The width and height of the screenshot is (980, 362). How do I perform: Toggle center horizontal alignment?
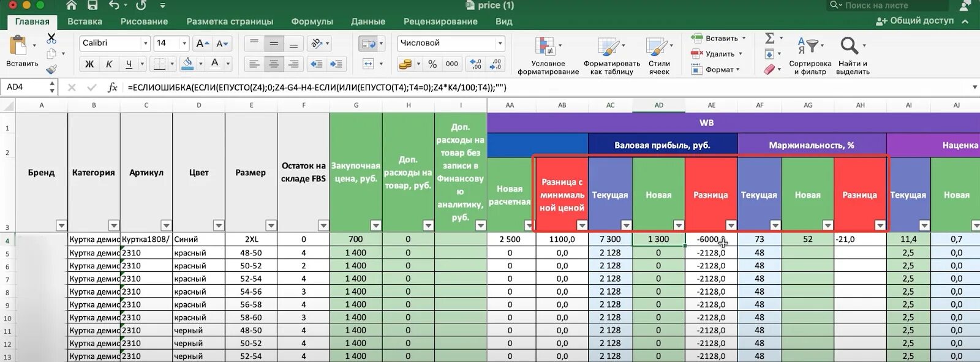tap(274, 64)
